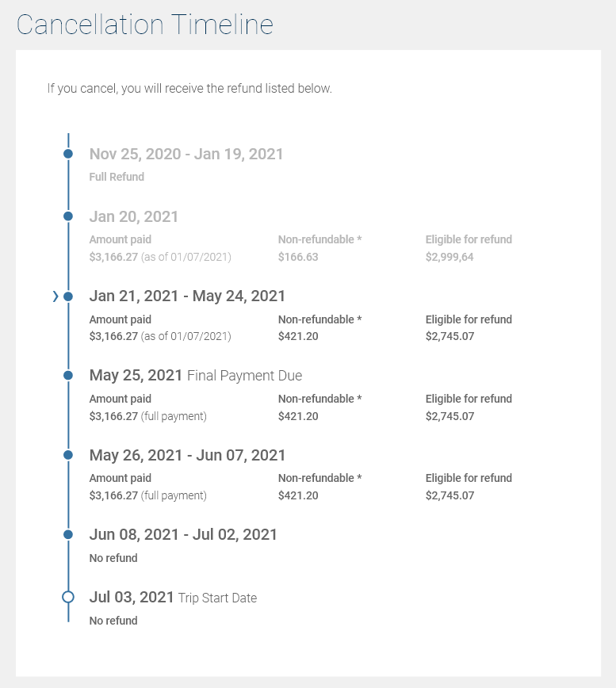Click the Final Payment Due label

tap(244, 376)
